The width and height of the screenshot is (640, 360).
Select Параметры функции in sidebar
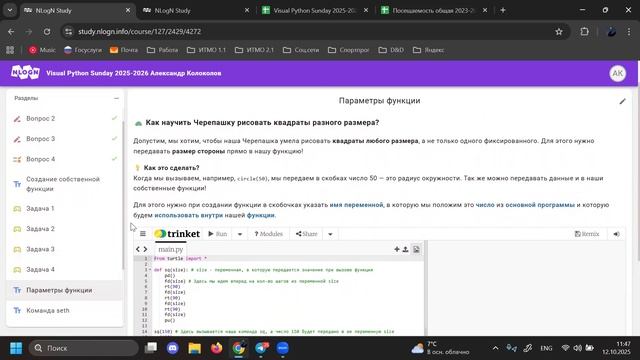(x=64, y=290)
